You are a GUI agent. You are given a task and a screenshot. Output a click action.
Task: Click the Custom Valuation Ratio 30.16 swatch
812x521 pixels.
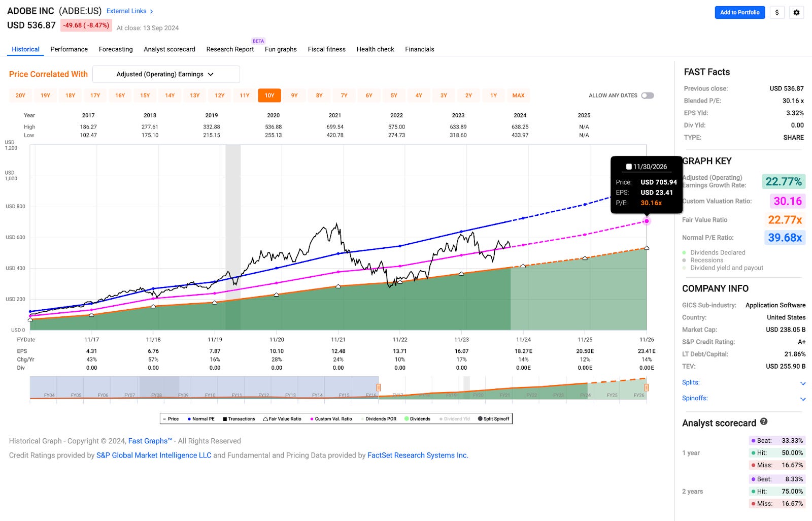[788, 201]
